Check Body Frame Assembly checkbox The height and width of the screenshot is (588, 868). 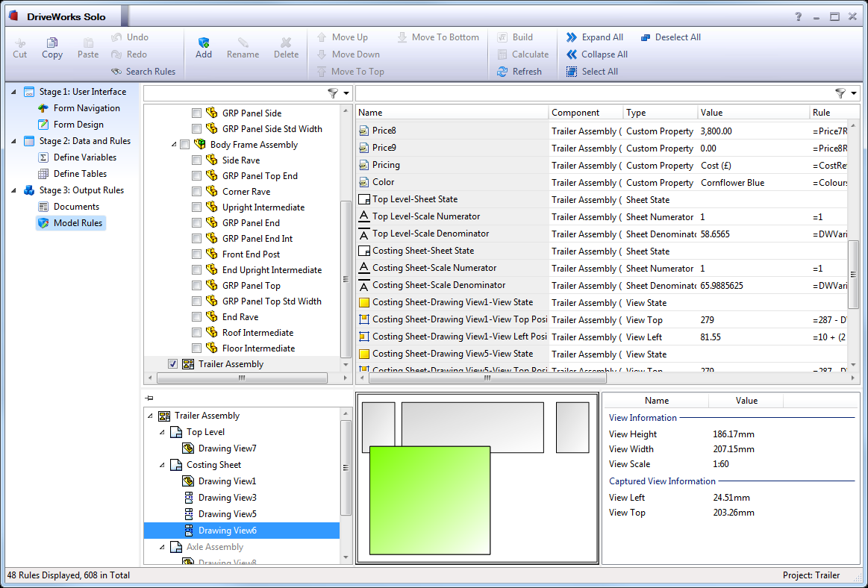coord(185,145)
